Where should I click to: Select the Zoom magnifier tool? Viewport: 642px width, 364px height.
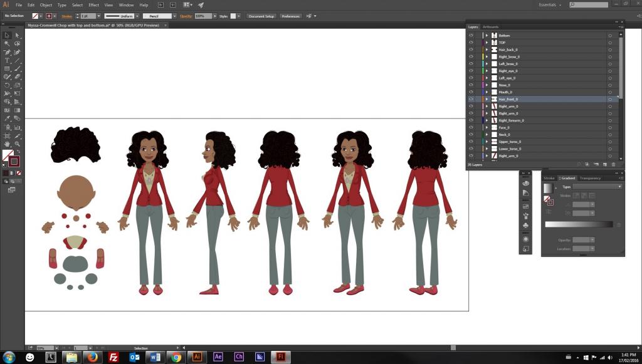click(17, 144)
